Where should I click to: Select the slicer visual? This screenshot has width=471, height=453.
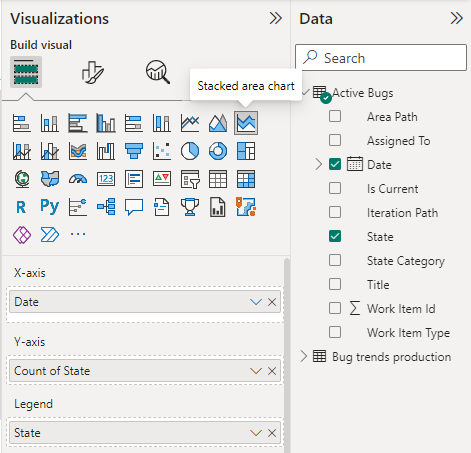point(190,179)
